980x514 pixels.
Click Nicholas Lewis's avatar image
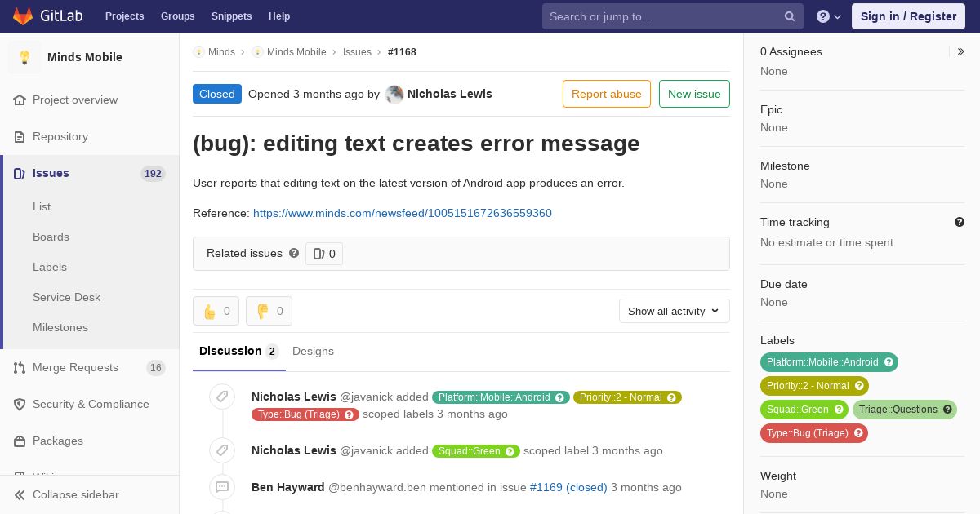click(x=394, y=94)
